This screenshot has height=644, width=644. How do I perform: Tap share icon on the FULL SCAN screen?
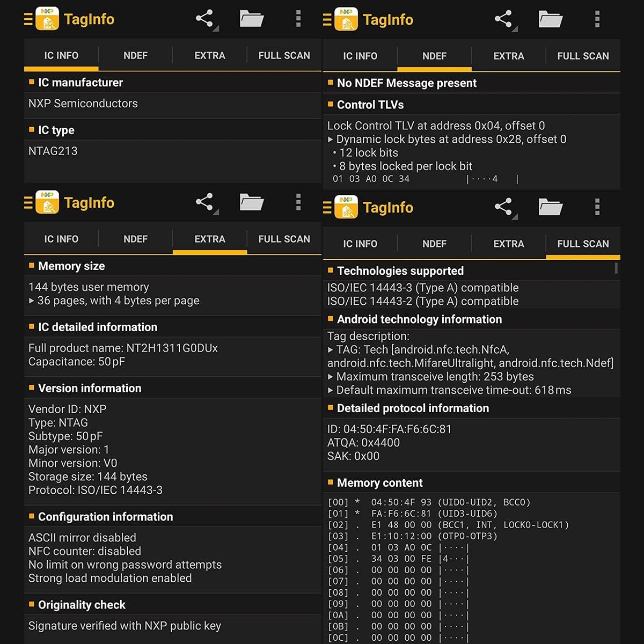pyautogui.click(x=503, y=207)
